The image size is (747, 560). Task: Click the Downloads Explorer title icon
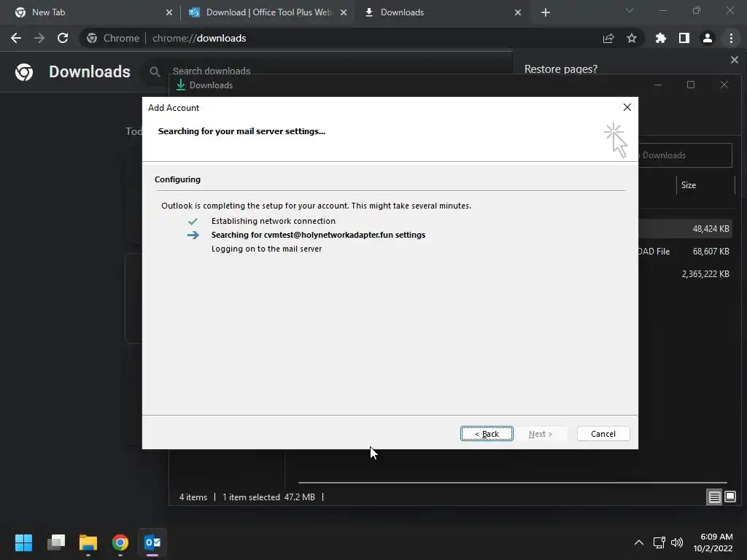pyautogui.click(x=181, y=85)
